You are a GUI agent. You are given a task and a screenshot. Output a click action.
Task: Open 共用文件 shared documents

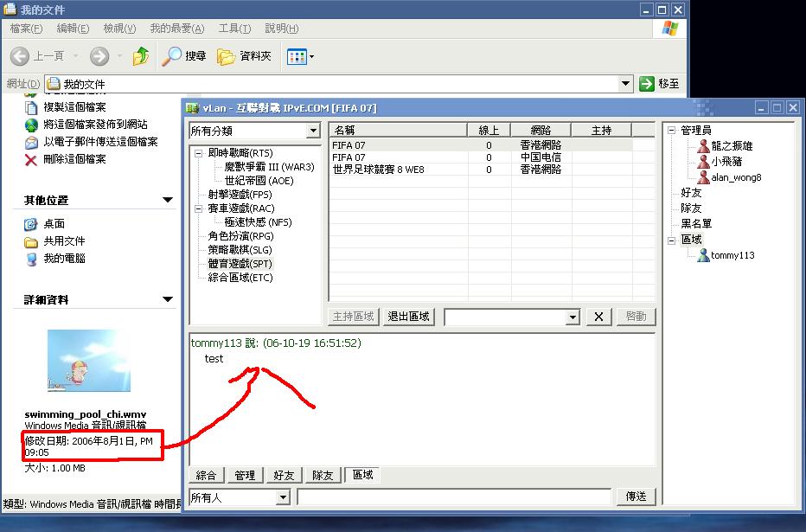pyautogui.click(x=64, y=241)
